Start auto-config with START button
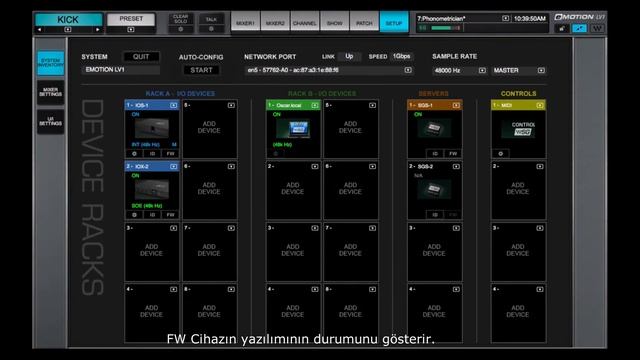640x360 pixels. [201, 70]
